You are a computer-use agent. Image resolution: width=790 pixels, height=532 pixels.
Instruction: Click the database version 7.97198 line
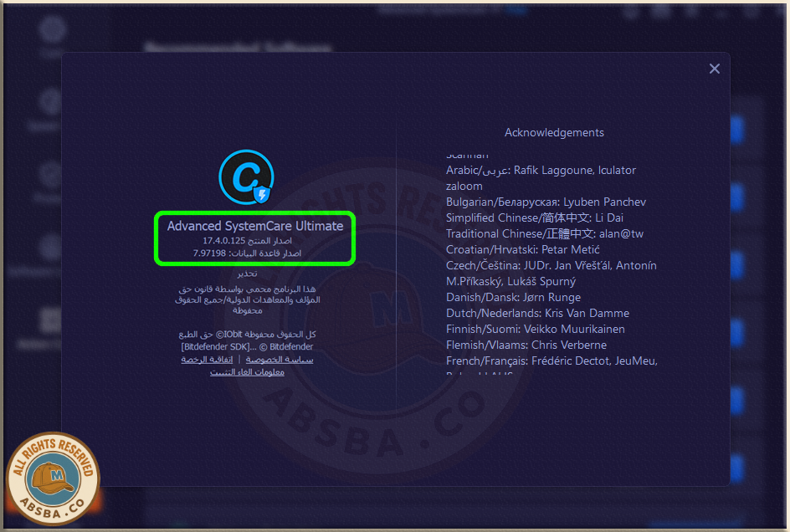[x=247, y=253]
